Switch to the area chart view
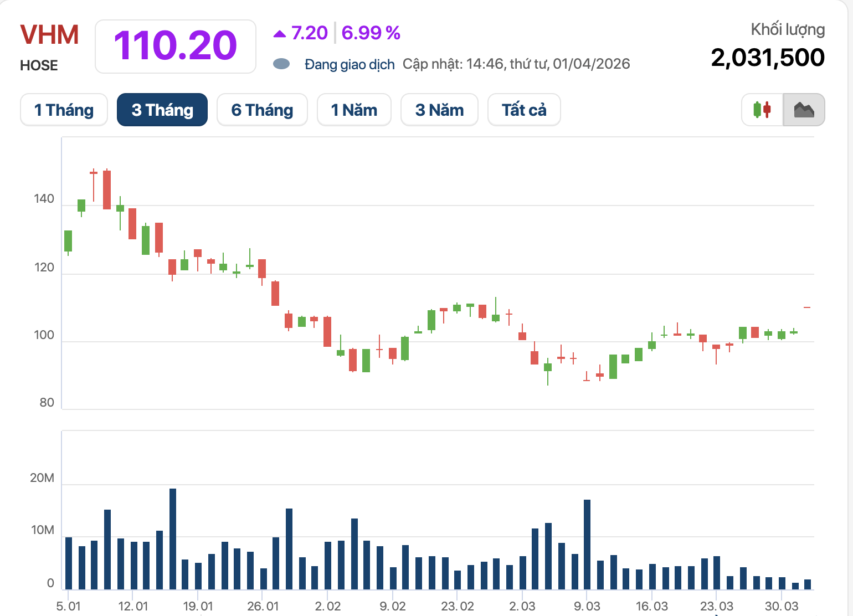Viewport: 853px width, 616px height. (804, 110)
